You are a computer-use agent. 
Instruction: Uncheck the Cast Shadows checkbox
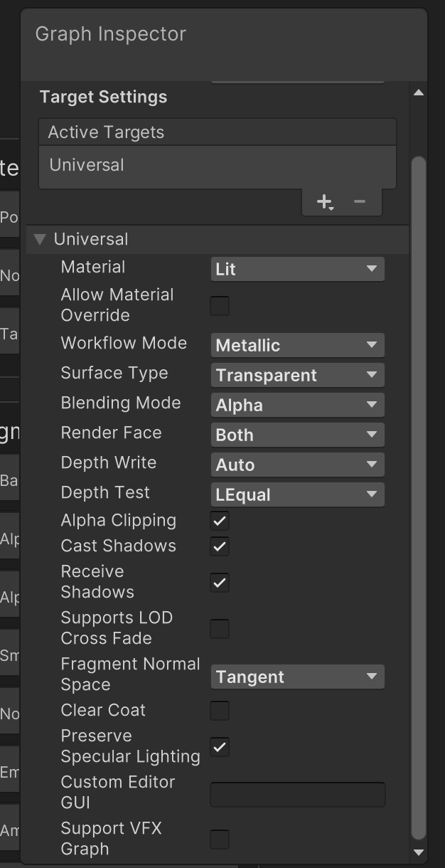(x=220, y=546)
